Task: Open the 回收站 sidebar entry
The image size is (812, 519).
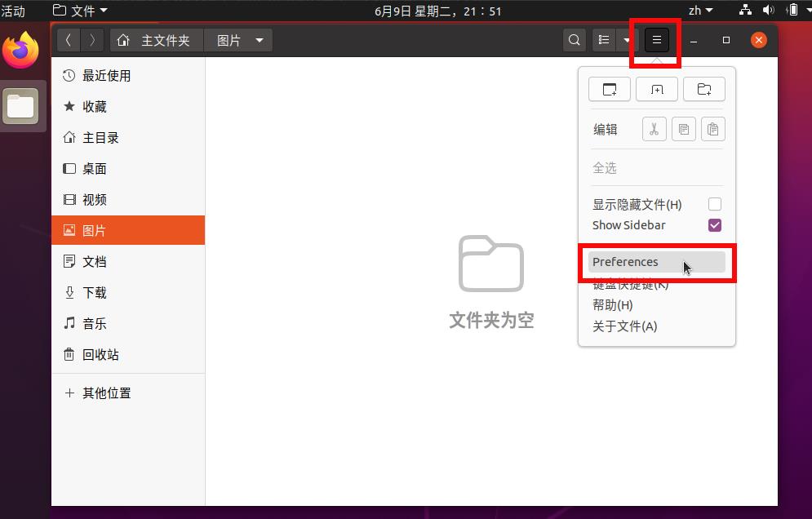Action: tap(100, 355)
